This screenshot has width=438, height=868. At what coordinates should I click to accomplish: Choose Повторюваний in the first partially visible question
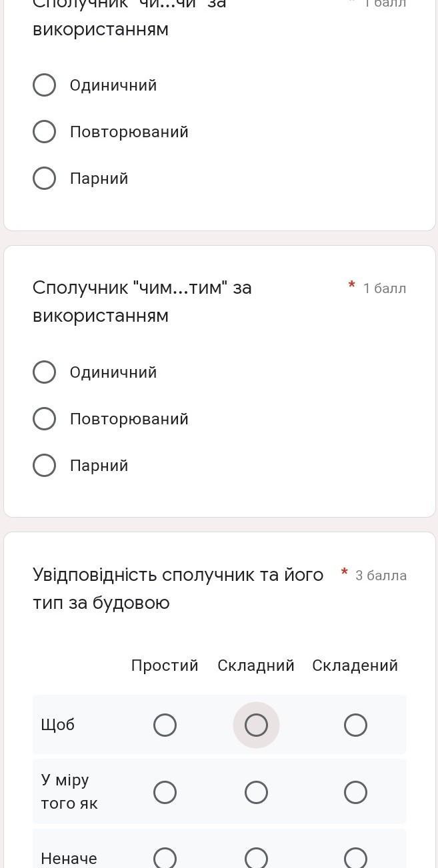click(x=45, y=132)
